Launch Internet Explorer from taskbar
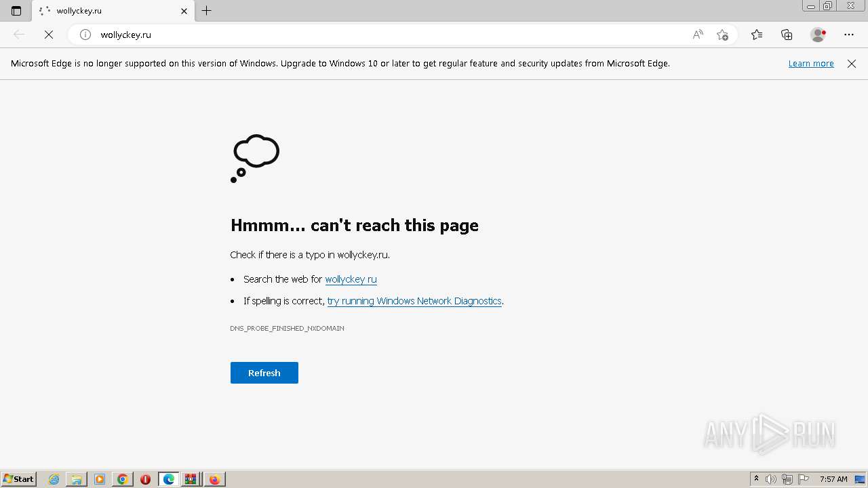The image size is (868, 488). [54, 479]
